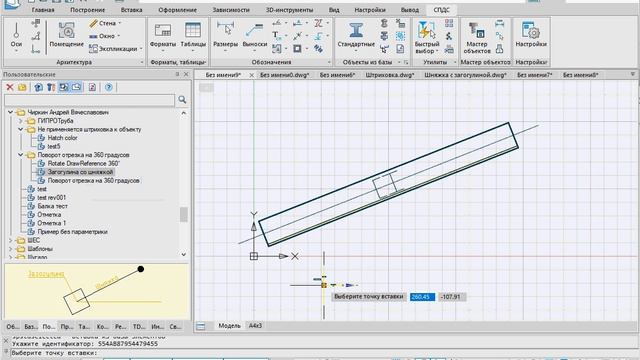Collapse the Чиркин Андрей Вячеславович folder
Screen dimensions: 640x360
(x=11, y=112)
